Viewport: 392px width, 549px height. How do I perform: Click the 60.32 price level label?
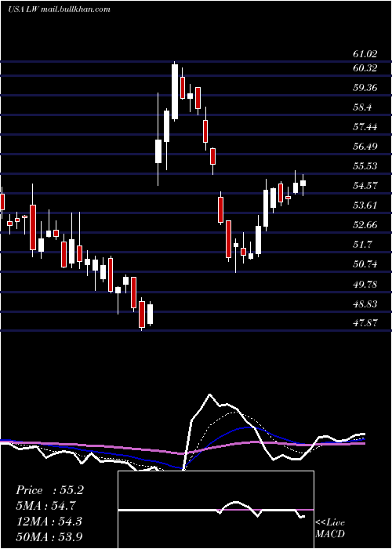pyautogui.click(x=365, y=68)
